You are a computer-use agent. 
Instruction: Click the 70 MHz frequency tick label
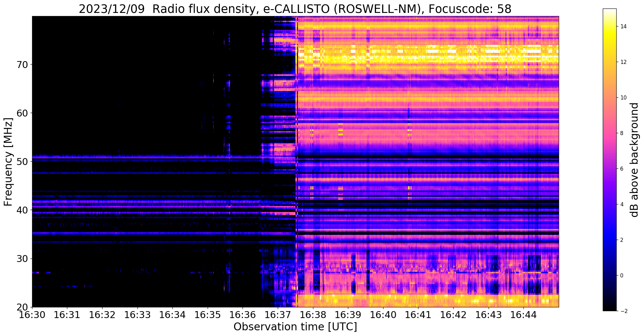click(x=22, y=65)
